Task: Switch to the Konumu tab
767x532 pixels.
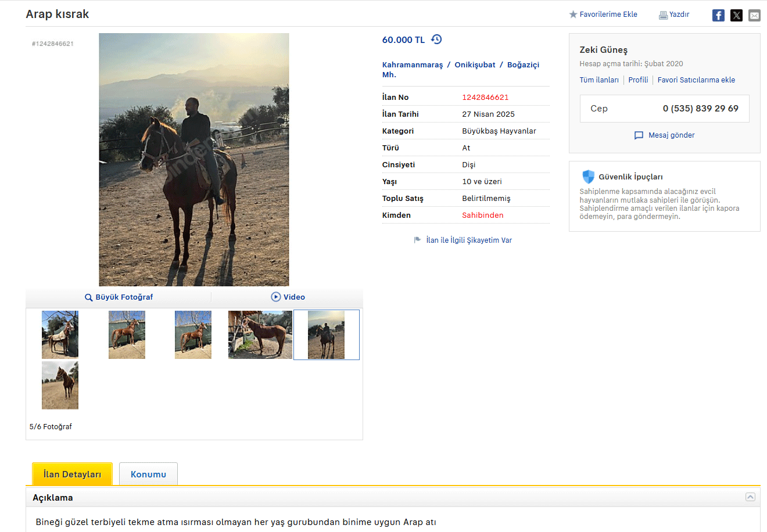Action: tap(148, 474)
